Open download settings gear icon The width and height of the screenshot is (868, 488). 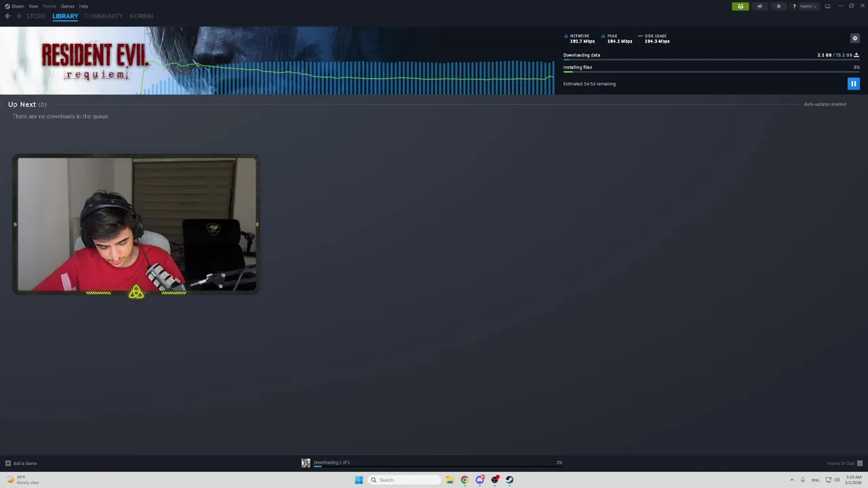[854, 38]
